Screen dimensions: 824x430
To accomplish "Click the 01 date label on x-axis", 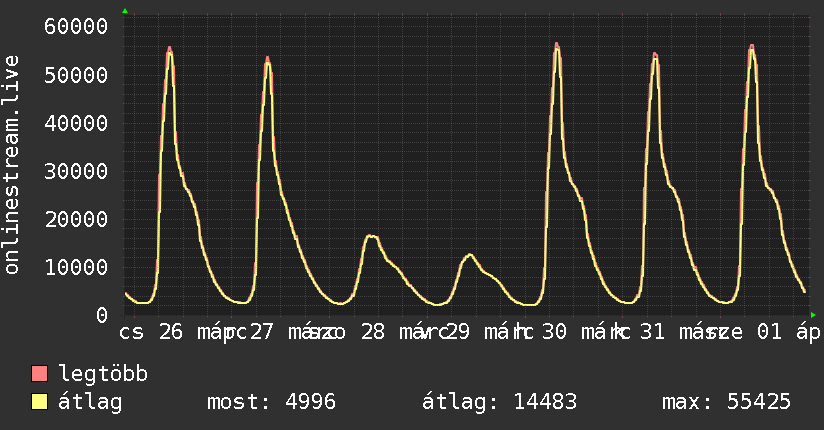I will pos(769,332).
